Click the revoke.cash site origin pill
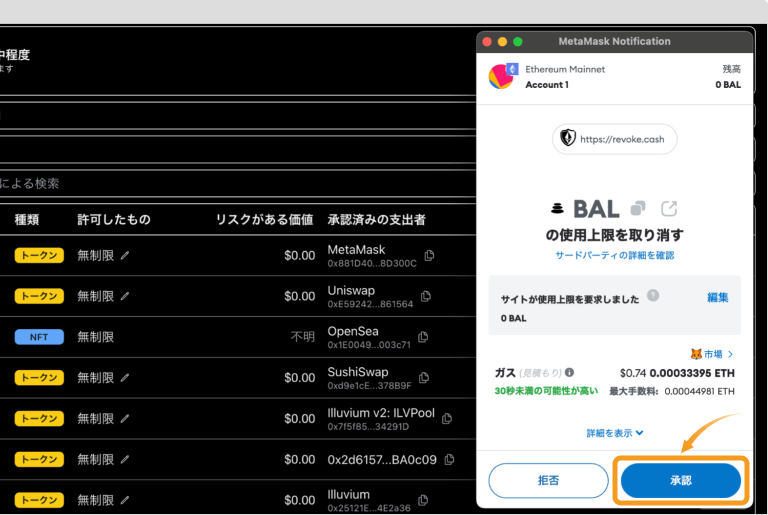The image size is (768, 515). tap(615, 139)
